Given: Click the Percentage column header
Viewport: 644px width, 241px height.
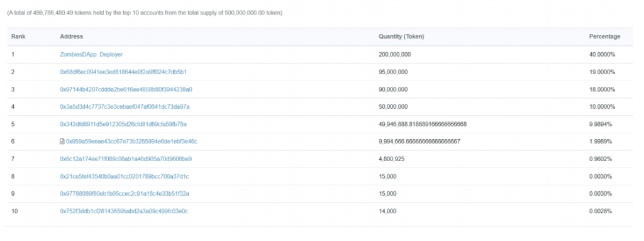Looking at the screenshot, I should point(604,36).
